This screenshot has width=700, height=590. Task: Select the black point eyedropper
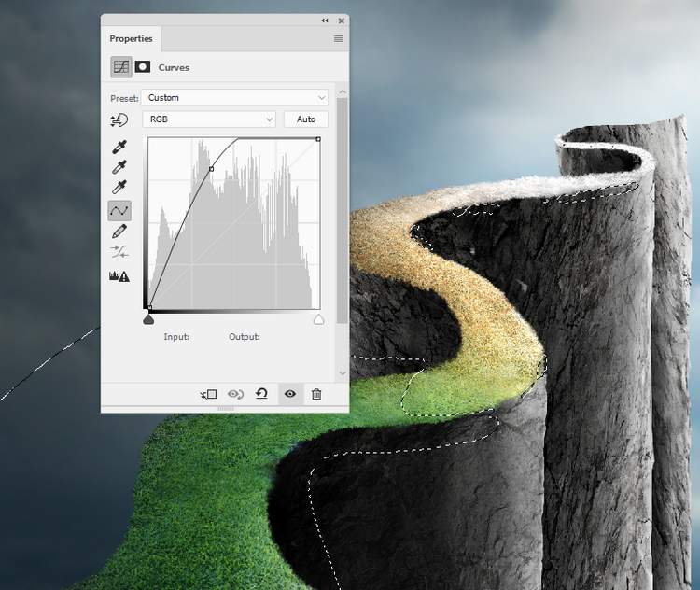tap(119, 147)
